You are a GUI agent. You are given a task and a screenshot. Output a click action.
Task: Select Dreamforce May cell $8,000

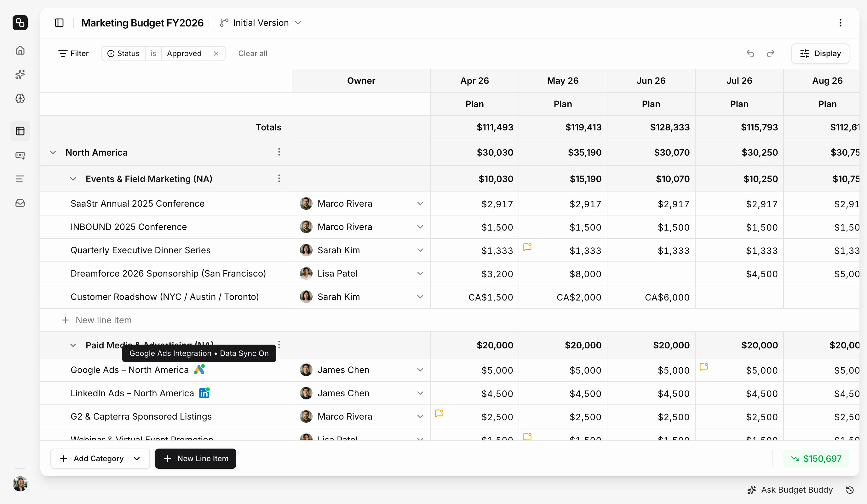pos(563,273)
